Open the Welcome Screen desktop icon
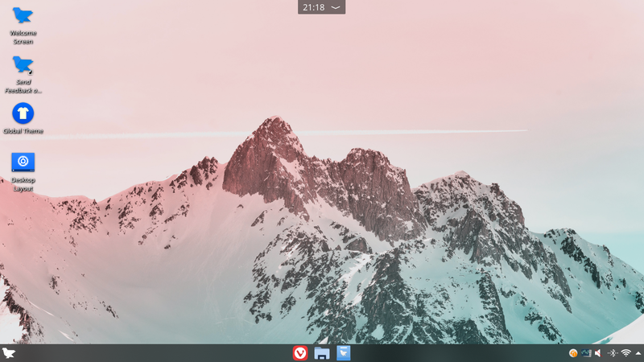Viewport: 644px width, 362px height. pos(23,16)
